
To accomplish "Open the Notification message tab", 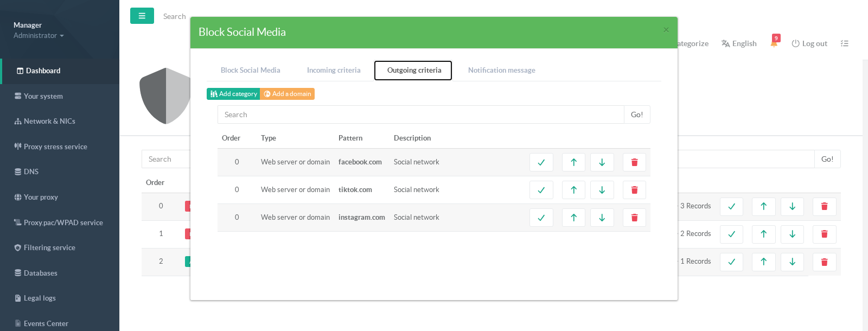I will 502,70.
